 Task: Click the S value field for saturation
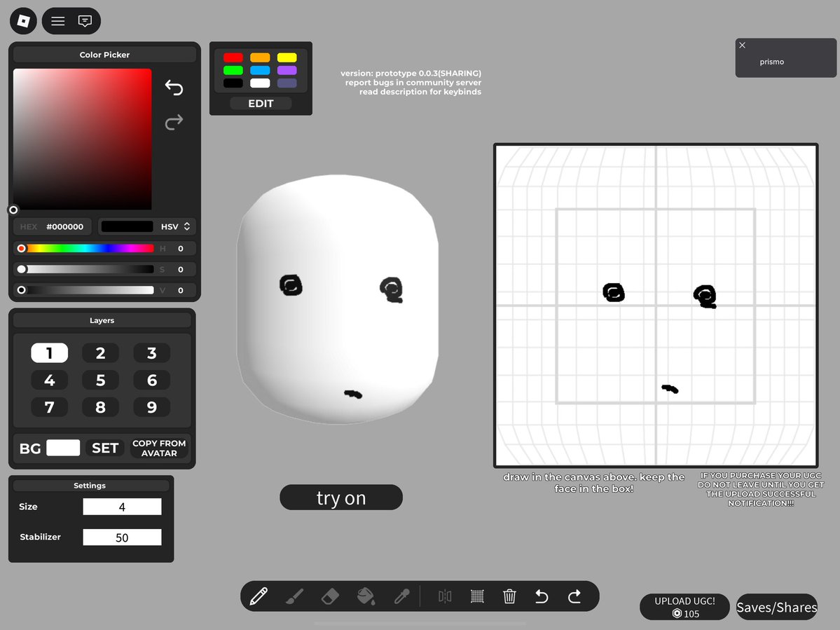pos(181,270)
